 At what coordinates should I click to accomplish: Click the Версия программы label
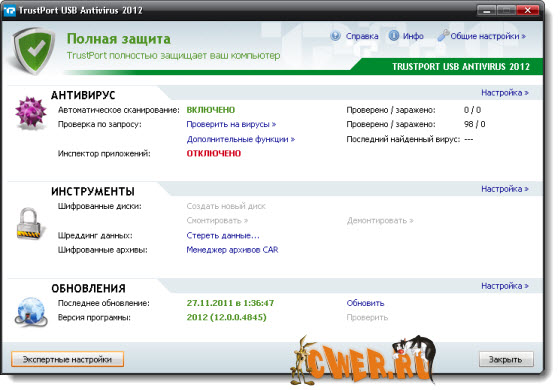(94, 318)
